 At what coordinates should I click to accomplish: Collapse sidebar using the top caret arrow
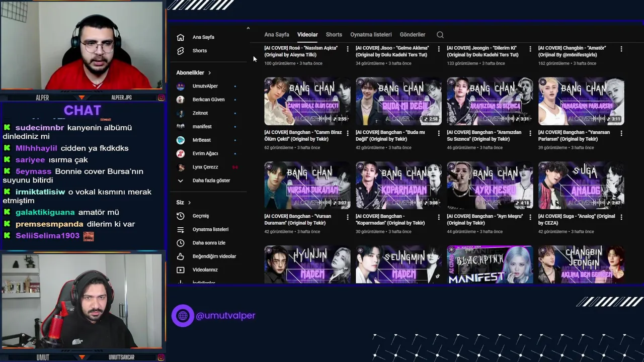point(248,28)
